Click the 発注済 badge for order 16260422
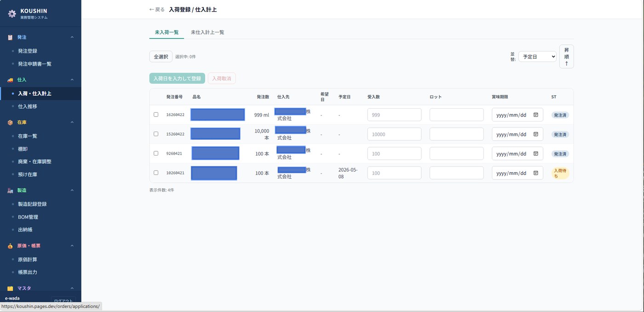 pos(560,115)
